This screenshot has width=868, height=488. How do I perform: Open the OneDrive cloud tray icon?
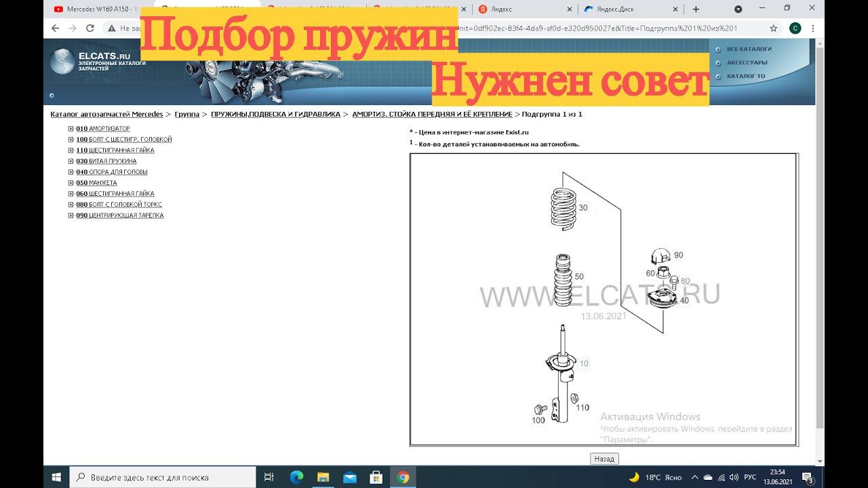pos(709,476)
